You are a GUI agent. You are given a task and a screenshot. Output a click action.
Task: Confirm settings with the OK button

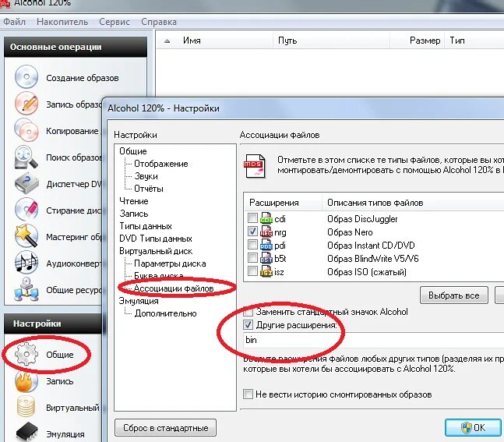(473, 427)
